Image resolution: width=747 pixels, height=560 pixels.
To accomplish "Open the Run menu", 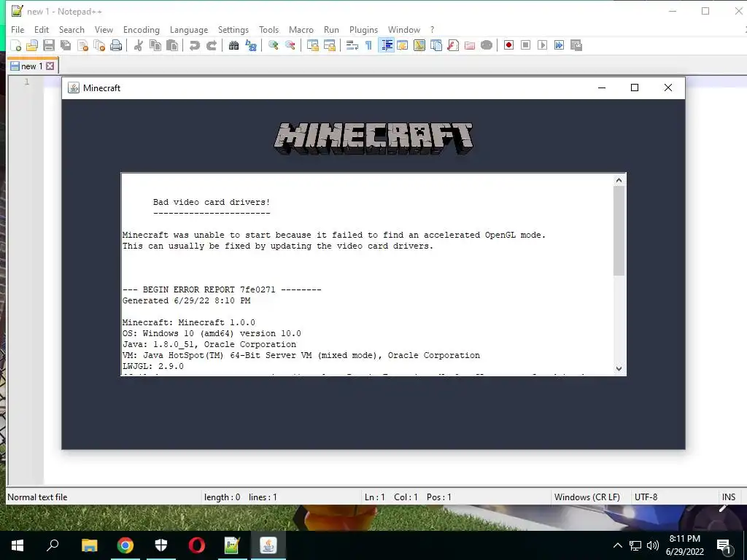I will point(331,29).
